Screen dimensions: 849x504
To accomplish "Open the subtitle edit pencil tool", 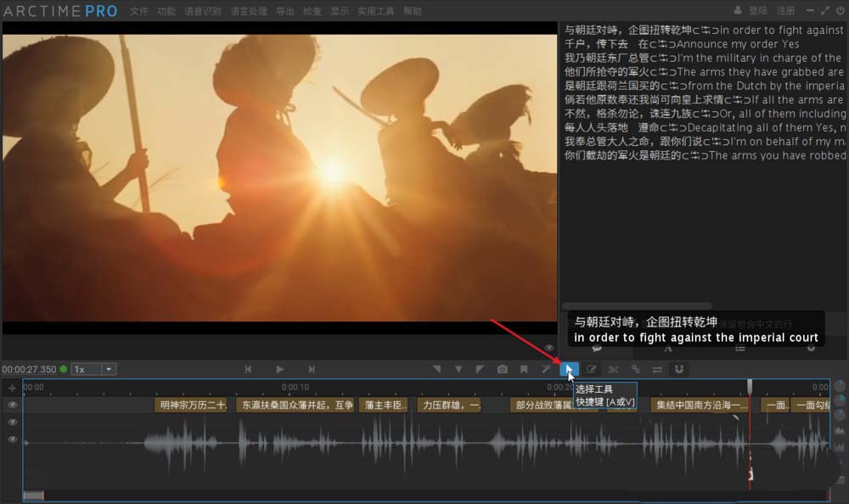I will pos(591,369).
